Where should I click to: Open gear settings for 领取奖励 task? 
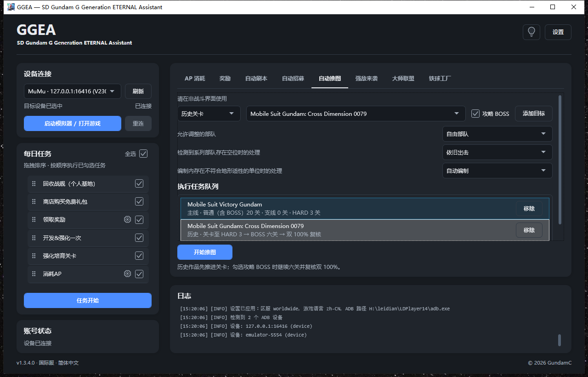pyautogui.click(x=128, y=220)
